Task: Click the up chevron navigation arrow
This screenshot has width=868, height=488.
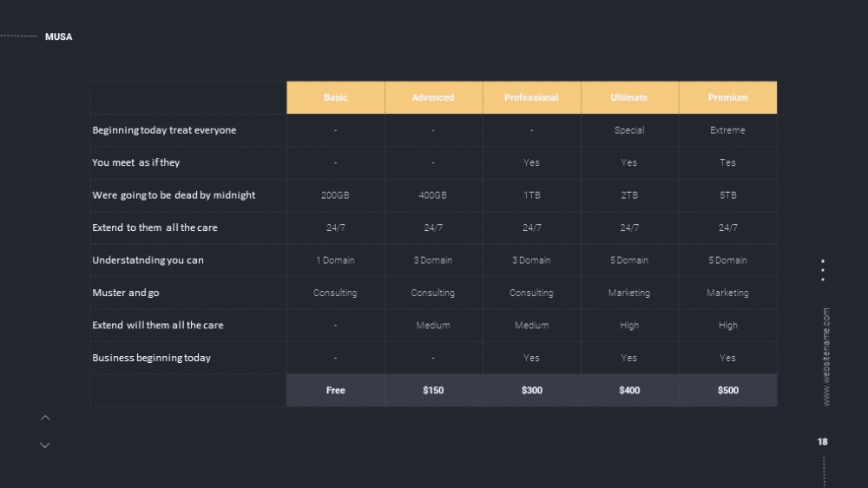Action: [45, 418]
